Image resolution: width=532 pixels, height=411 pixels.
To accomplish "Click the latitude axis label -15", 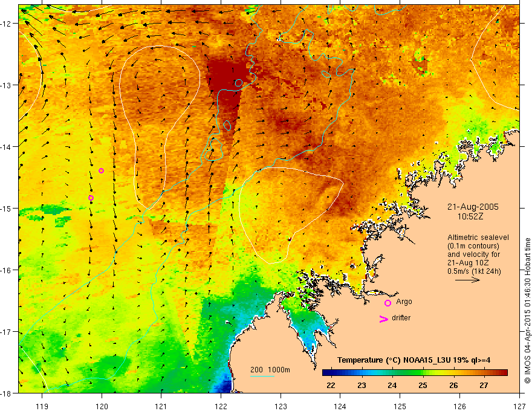I will 7,209.
